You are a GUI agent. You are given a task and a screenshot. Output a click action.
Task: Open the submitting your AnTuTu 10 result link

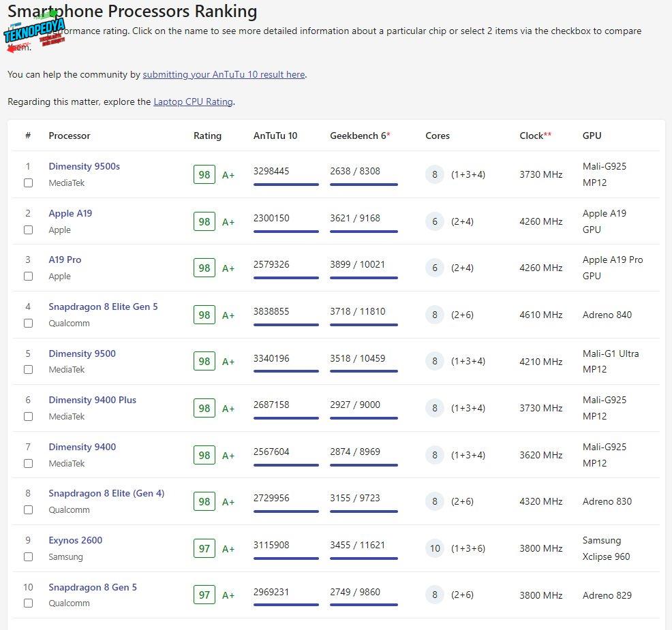point(224,74)
